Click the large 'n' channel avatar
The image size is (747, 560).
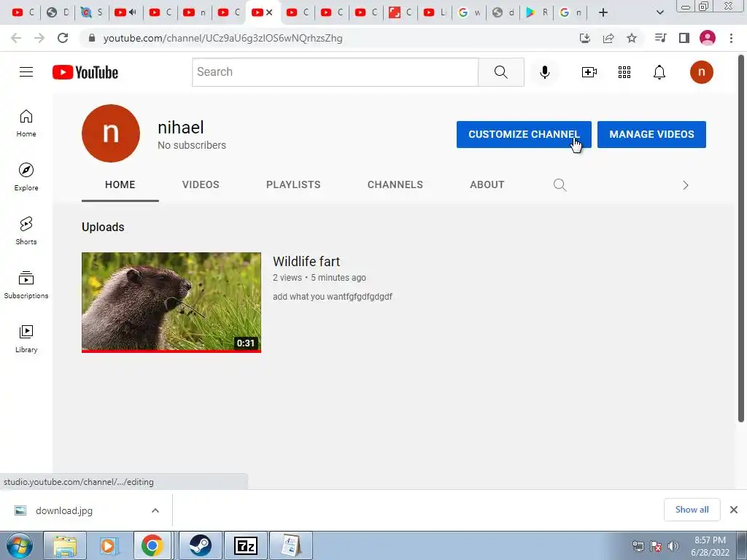[x=111, y=133]
